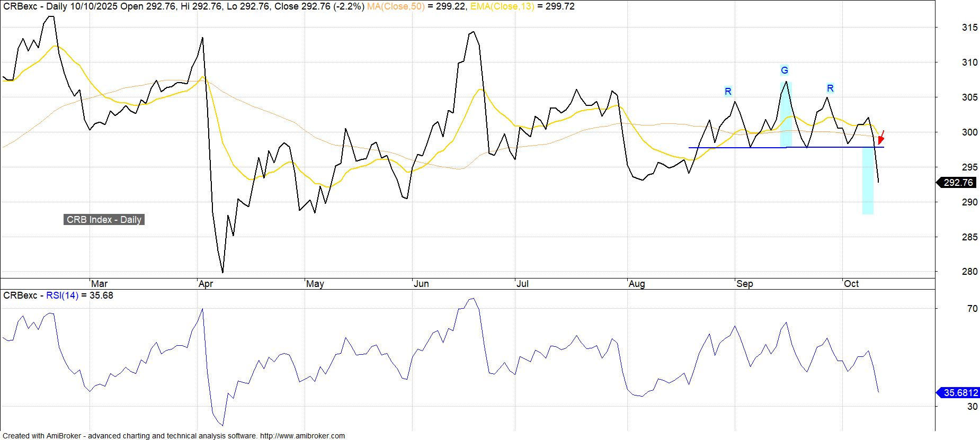Click the left 'R' shoulder marker
This screenshot has width=980, height=440.
728,92
